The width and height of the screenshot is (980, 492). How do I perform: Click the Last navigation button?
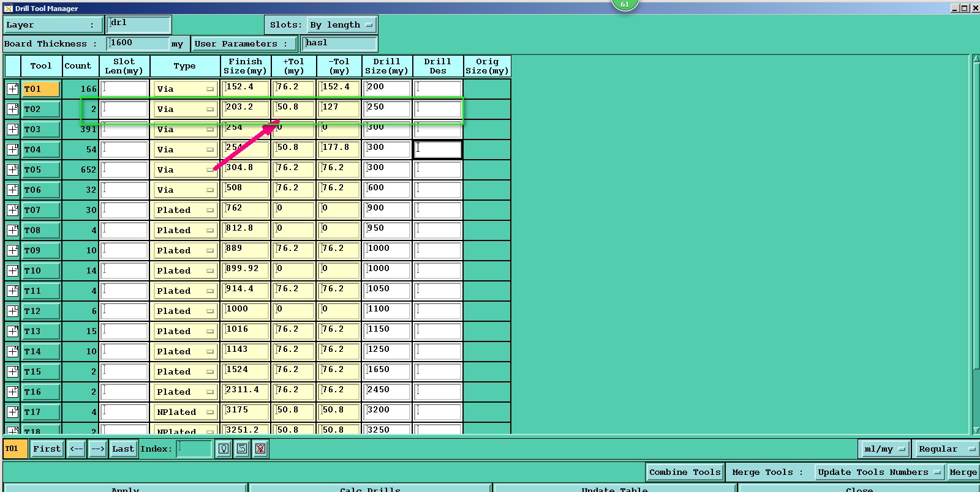[123, 449]
